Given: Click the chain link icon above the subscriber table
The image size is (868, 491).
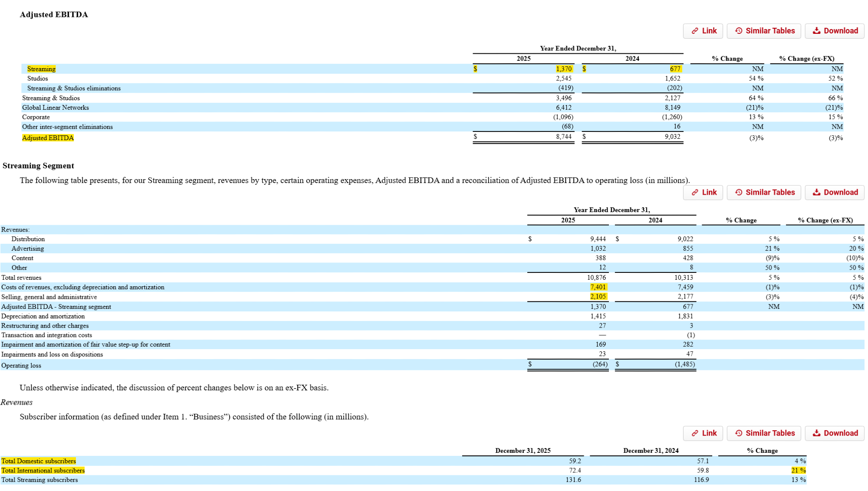Looking at the screenshot, I should point(695,433).
